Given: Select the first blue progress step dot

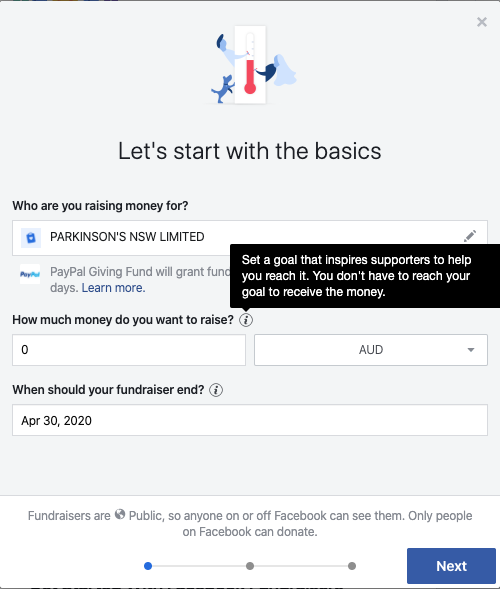Looking at the screenshot, I should (148, 566).
